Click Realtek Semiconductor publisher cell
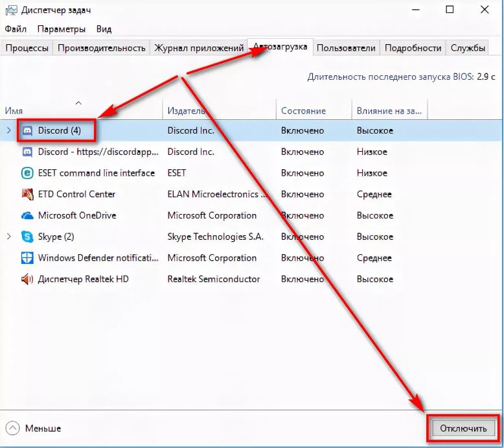 [x=213, y=279]
